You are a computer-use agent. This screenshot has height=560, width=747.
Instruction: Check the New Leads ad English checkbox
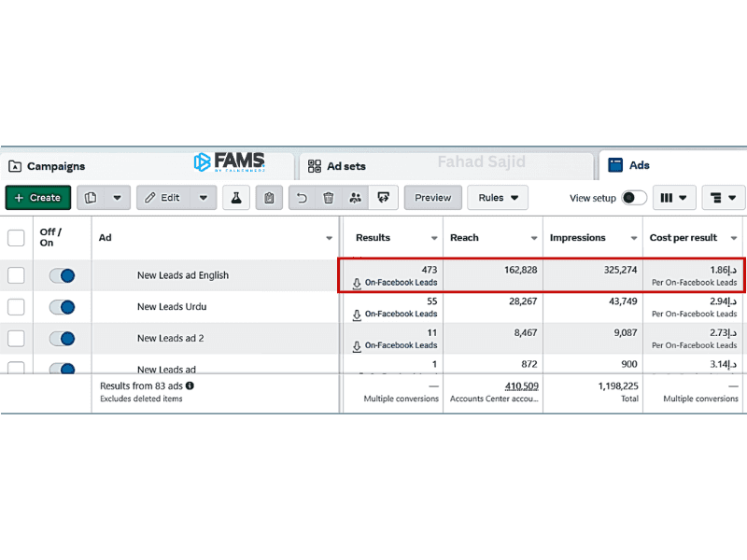click(x=16, y=275)
